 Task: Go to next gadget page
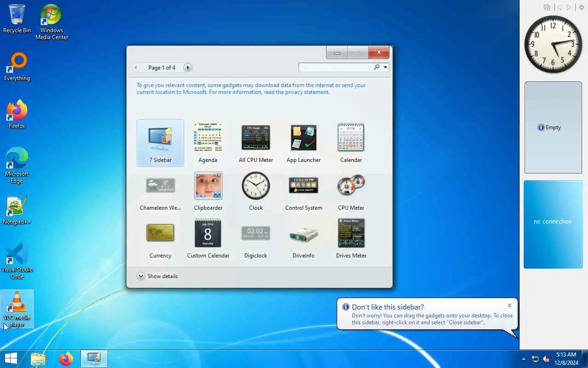coord(187,67)
